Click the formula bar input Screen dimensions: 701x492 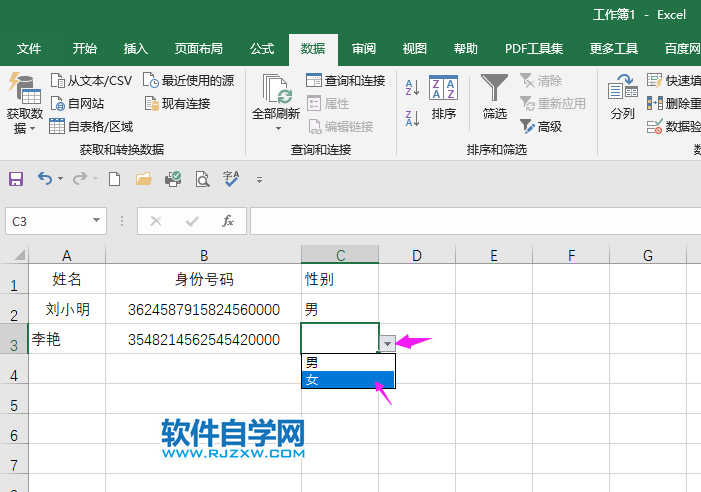click(x=475, y=221)
